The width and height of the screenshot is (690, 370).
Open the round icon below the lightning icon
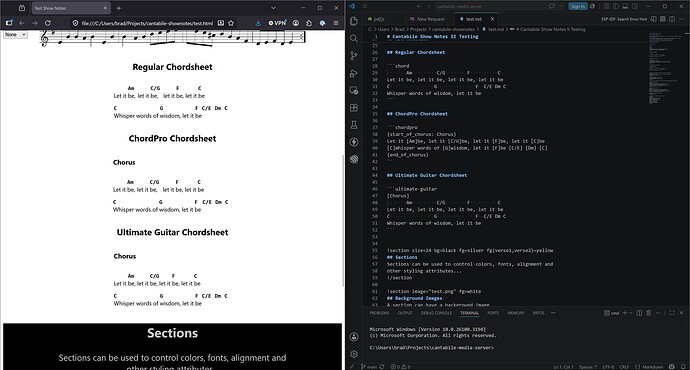pos(354,159)
